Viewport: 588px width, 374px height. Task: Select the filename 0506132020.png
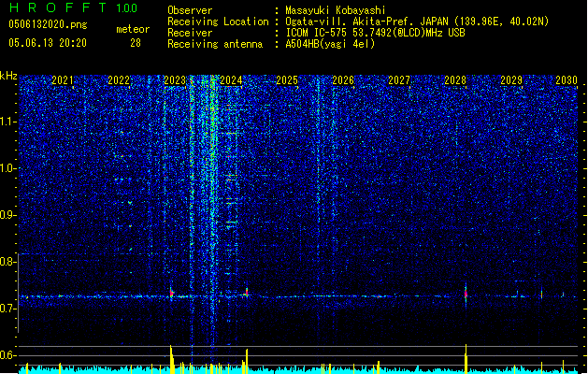click(x=48, y=24)
